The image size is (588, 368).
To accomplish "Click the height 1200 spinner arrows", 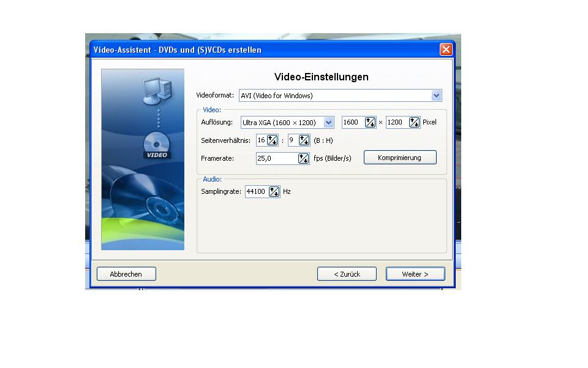I will point(414,123).
